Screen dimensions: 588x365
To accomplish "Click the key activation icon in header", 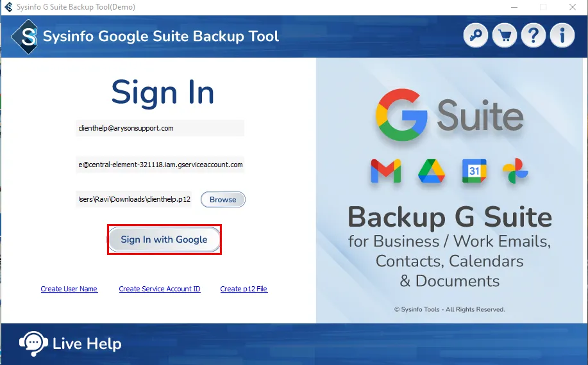I will [x=476, y=36].
